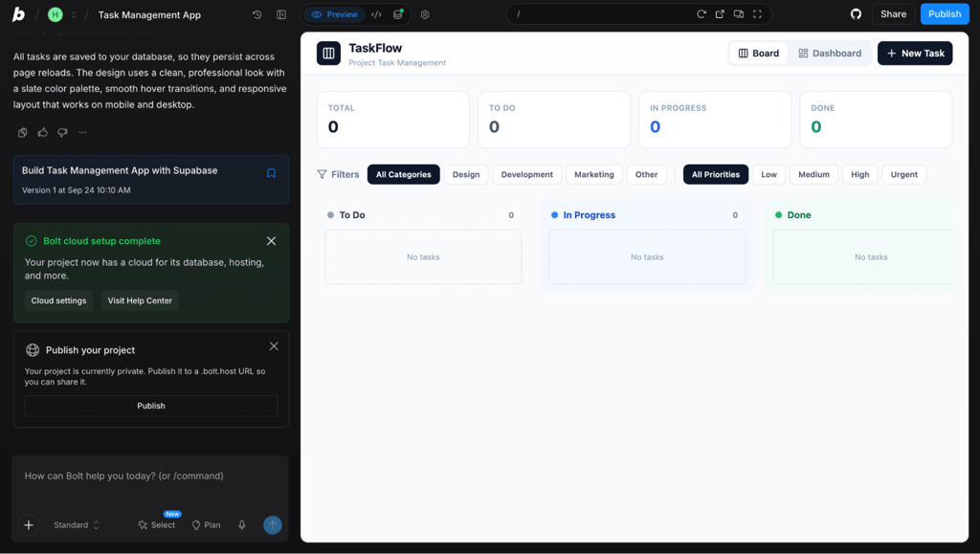Filter by Medium priority
Screen dimensions: 980x554
click(x=813, y=174)
